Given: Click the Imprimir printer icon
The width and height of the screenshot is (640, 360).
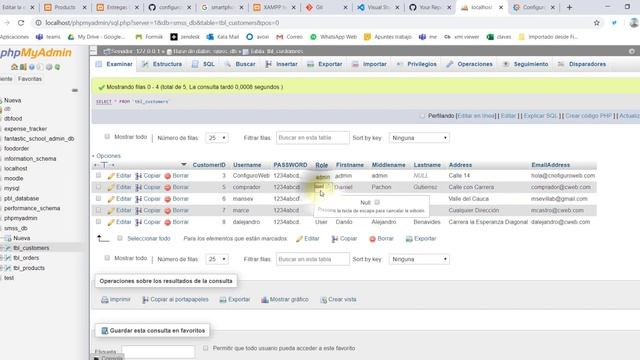Looking at the screenshot, I should (x=104, y=300).
